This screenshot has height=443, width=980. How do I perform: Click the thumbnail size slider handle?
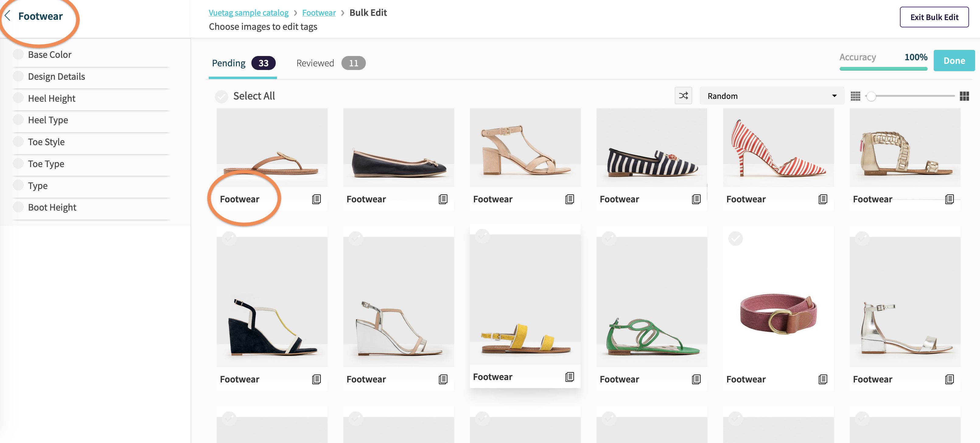pyautogui.click(x=871, y=96)
